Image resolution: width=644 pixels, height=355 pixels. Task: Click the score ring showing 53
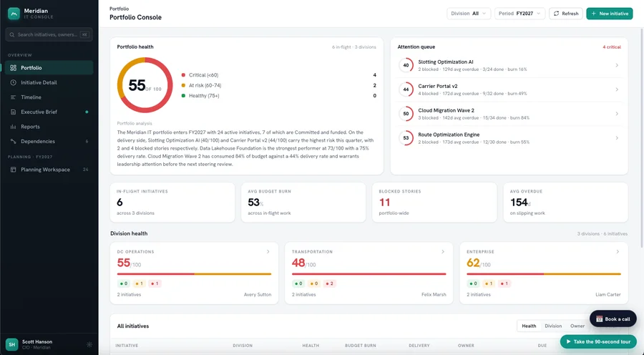[x=406, y=138]
